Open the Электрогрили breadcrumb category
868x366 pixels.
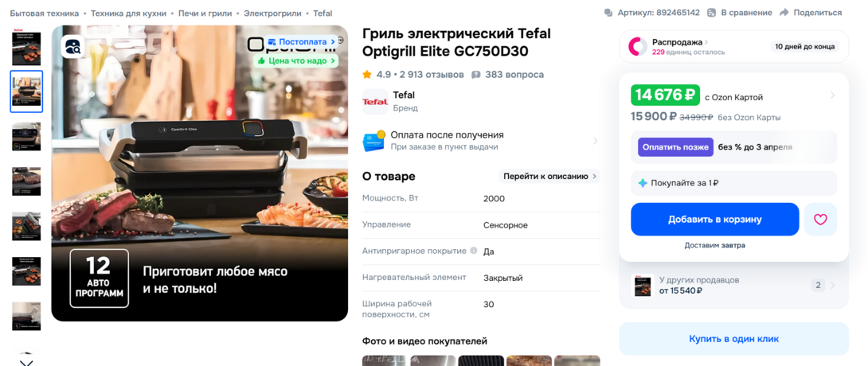[x=273, y=14]
